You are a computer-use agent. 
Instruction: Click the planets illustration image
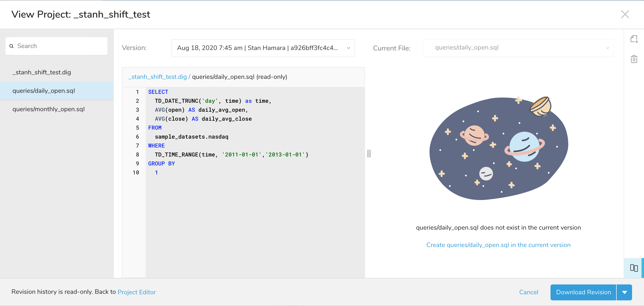pos(498,148)
